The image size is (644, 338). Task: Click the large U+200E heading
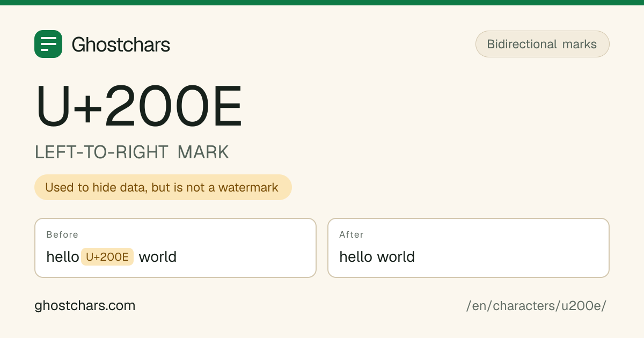pos(139,105)
